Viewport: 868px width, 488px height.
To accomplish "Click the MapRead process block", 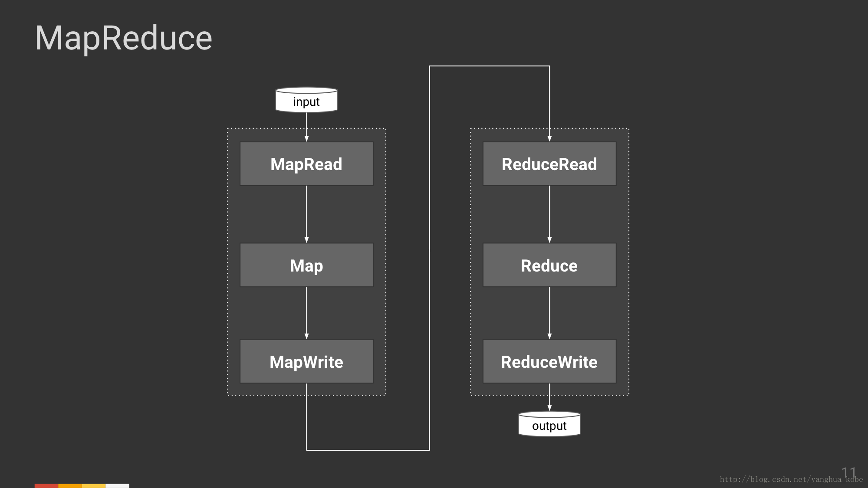I will click(x=306, y=164).
